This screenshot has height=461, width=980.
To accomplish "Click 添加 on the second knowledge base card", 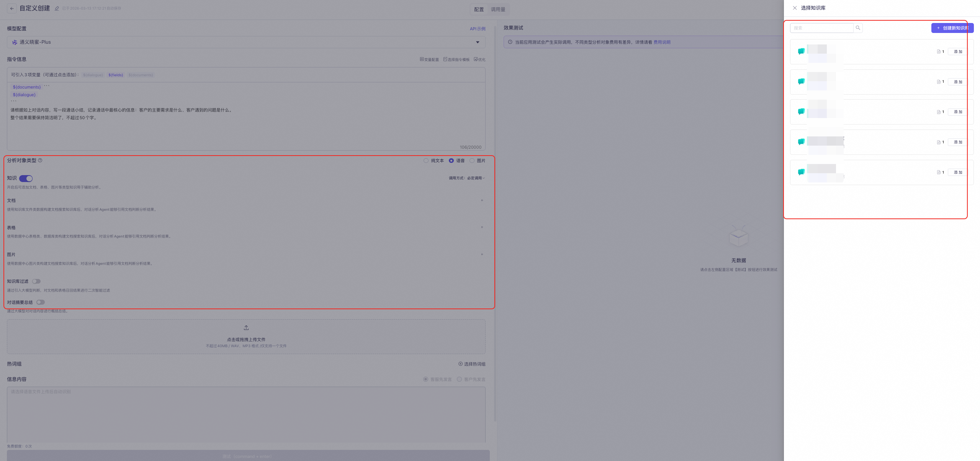I will [x=958, y=82].
